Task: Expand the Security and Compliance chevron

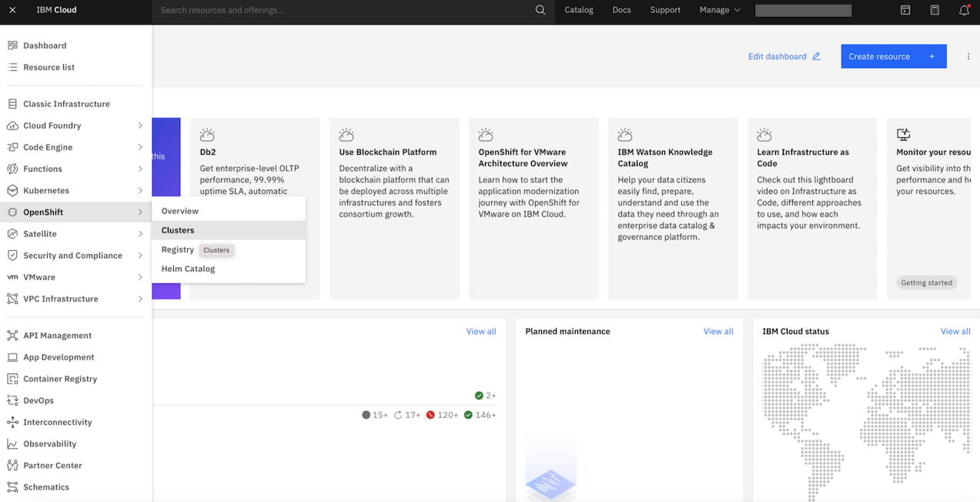Action: [142, 255]
